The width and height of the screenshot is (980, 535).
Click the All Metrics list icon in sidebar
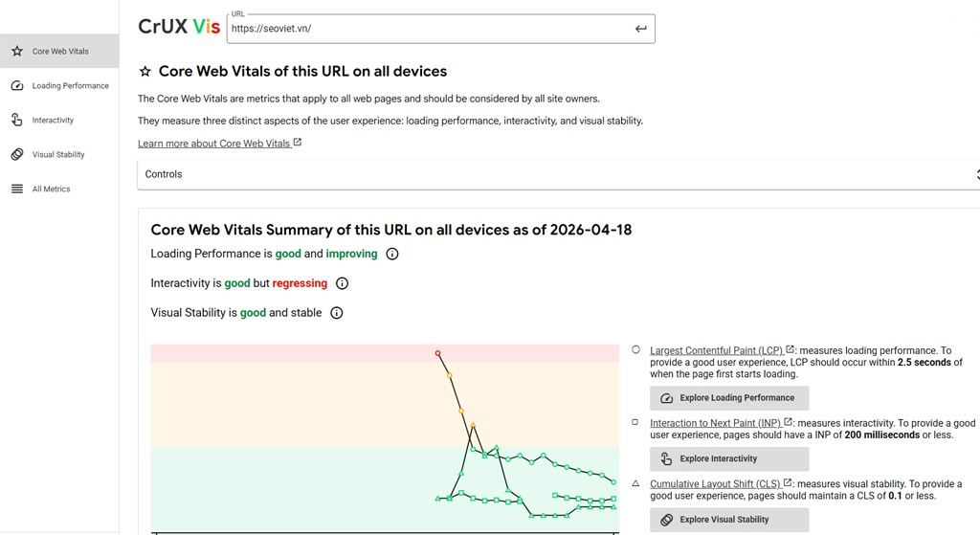tap(17, 189)
